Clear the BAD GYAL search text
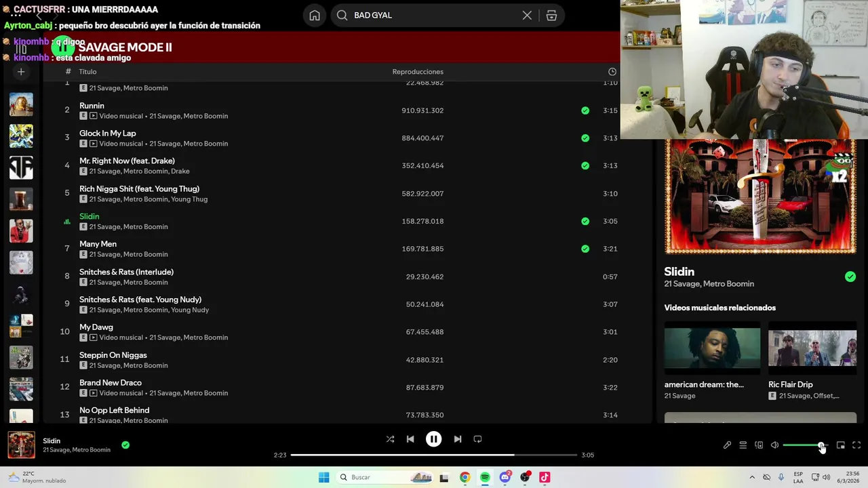The width and height of the screenshot is (868, 488). [527, 16]
